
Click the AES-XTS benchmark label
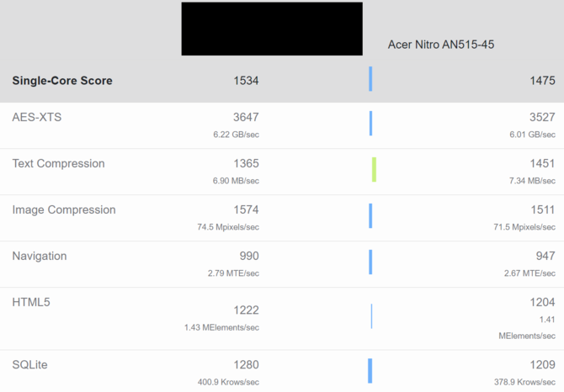coord(37,117)
